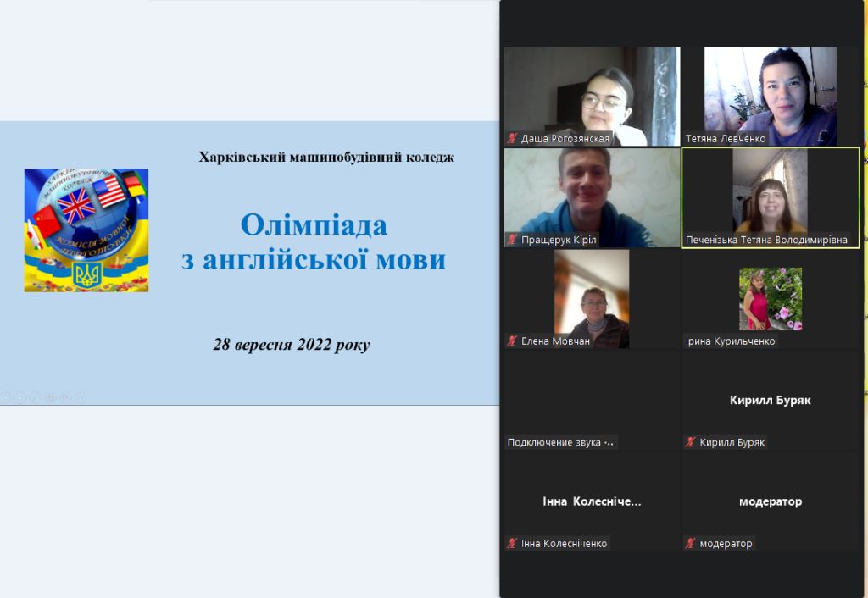Click slide title word Олімпіада
The image size is (868, 598).
pos(314,225)
